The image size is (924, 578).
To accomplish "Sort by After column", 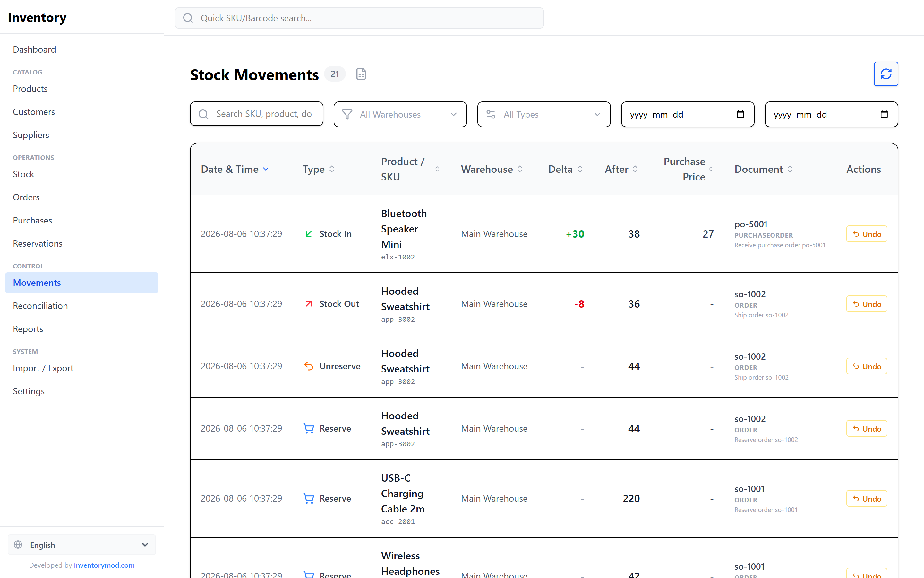I will (621, 169).
